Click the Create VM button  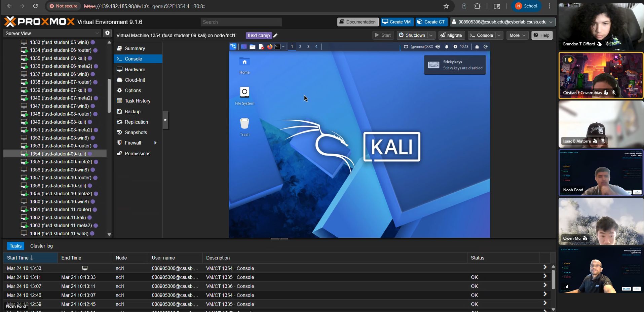coord(397,22)
